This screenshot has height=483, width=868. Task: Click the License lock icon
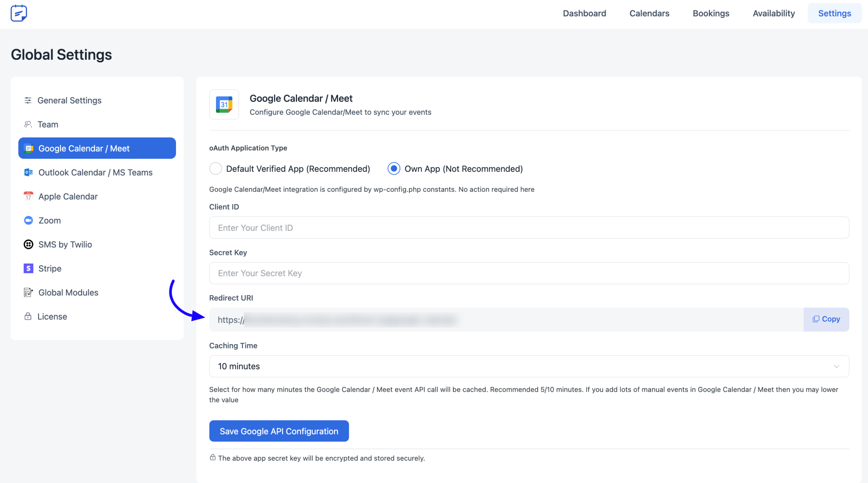(28, 316)
